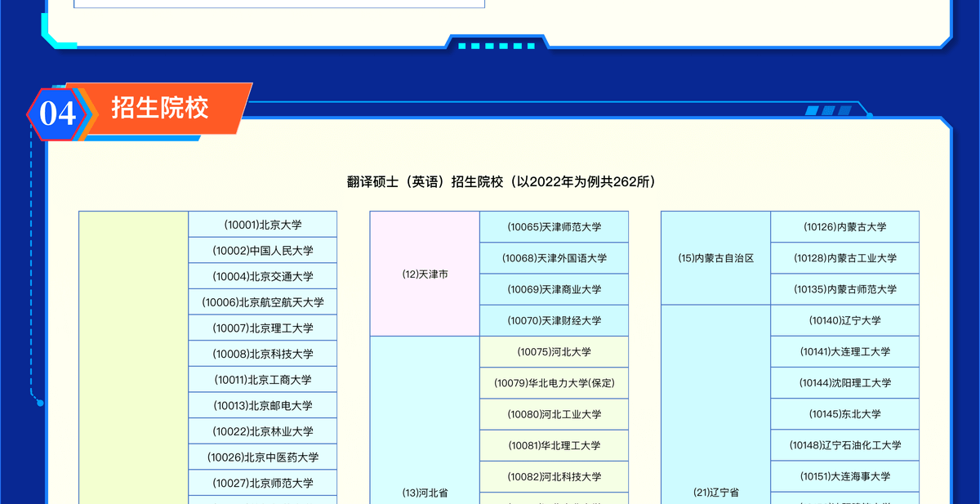This screenshot has width=980, height=504.
Task: Click the (10027)北京师范大学 entry
Action: point(262,483)
